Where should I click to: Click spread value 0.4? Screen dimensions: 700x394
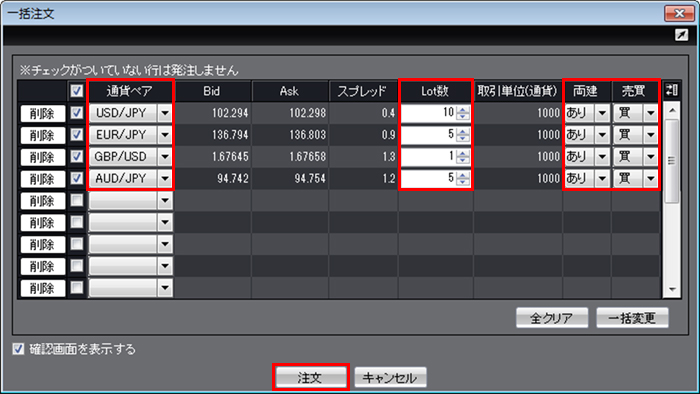[388, 113]
